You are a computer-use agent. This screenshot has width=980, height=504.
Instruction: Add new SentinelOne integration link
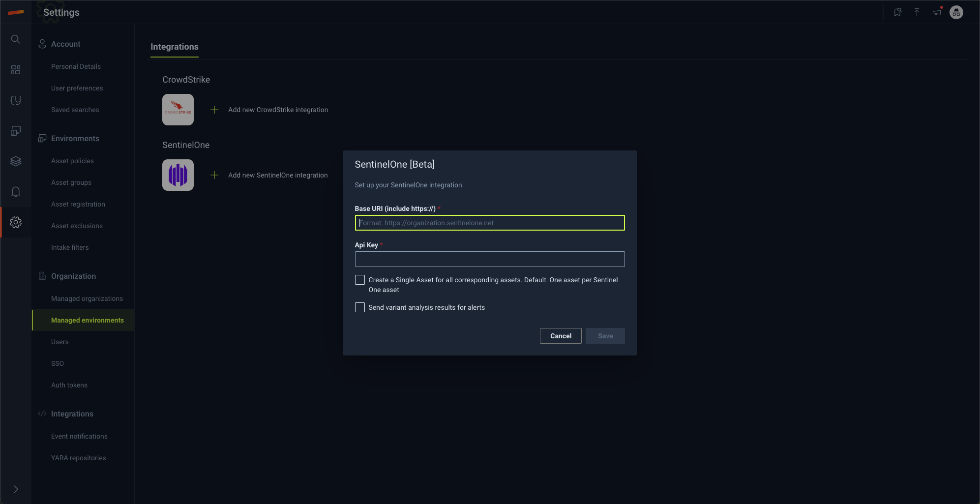[278, 175]
